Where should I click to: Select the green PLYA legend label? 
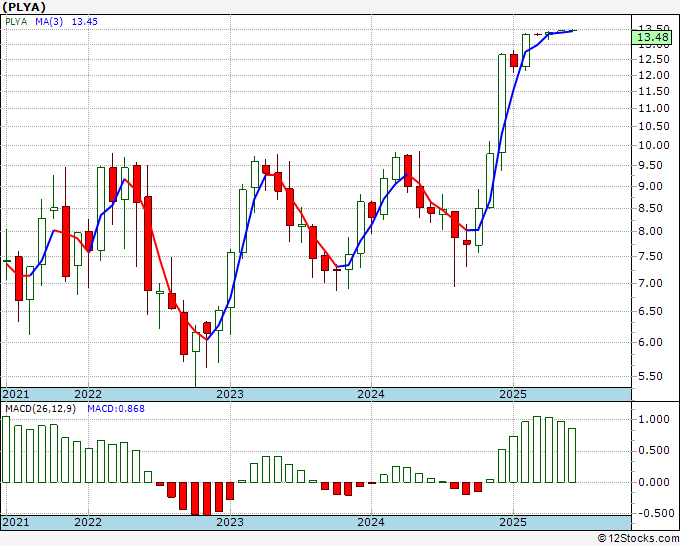(16, 22)
